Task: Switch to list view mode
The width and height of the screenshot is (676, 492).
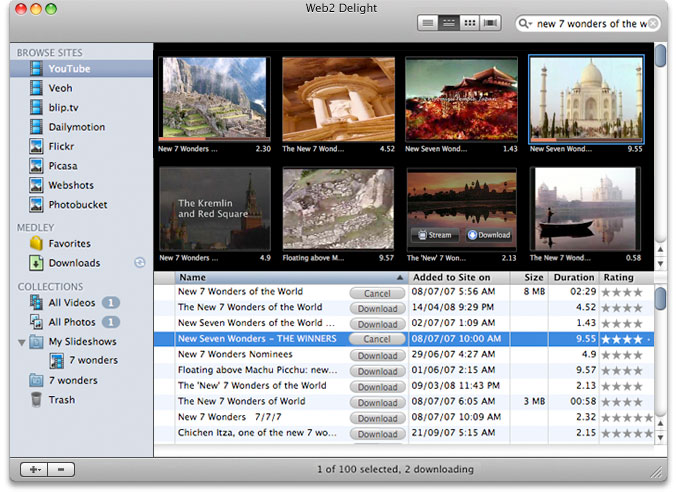Action: (428, 23)
